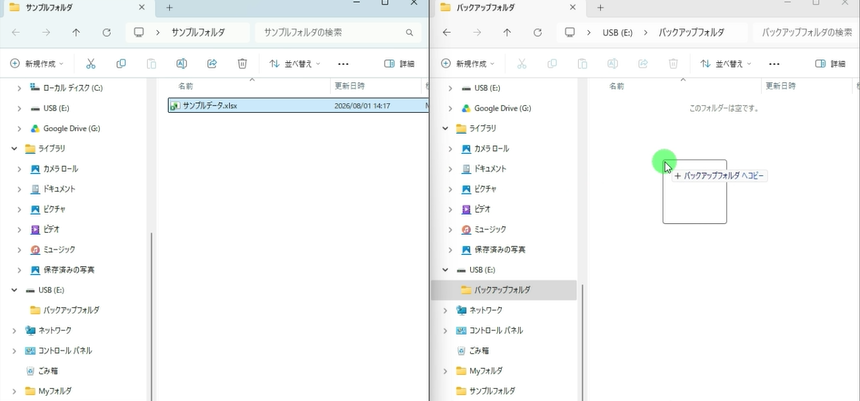The image size is (860, 401).
Task: Open 新規作成 dropdown in サンプルフォルダ window
Action: point(37,64)
